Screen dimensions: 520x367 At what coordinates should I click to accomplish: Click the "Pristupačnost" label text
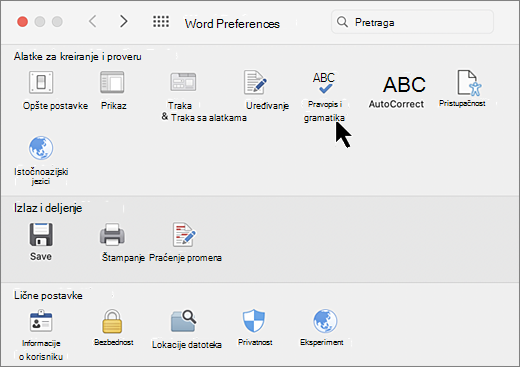(x=462, y=103)
